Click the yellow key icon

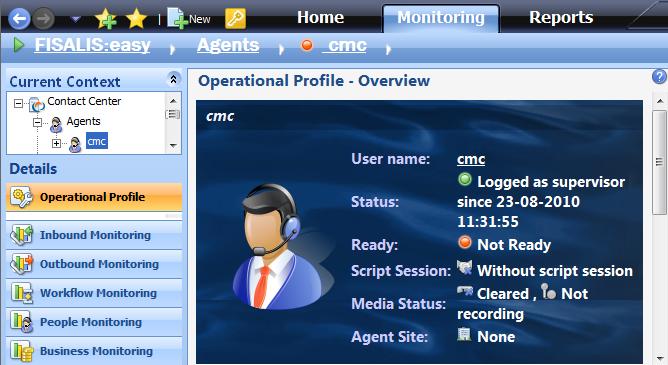tap(236, 19)
